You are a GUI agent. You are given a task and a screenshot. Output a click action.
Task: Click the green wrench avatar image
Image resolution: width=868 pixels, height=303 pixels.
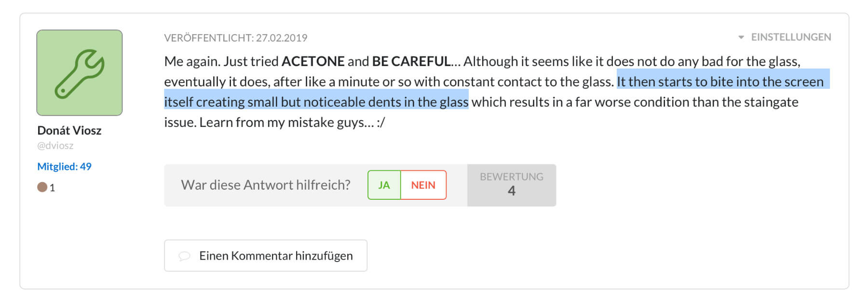tap(80, 73)
